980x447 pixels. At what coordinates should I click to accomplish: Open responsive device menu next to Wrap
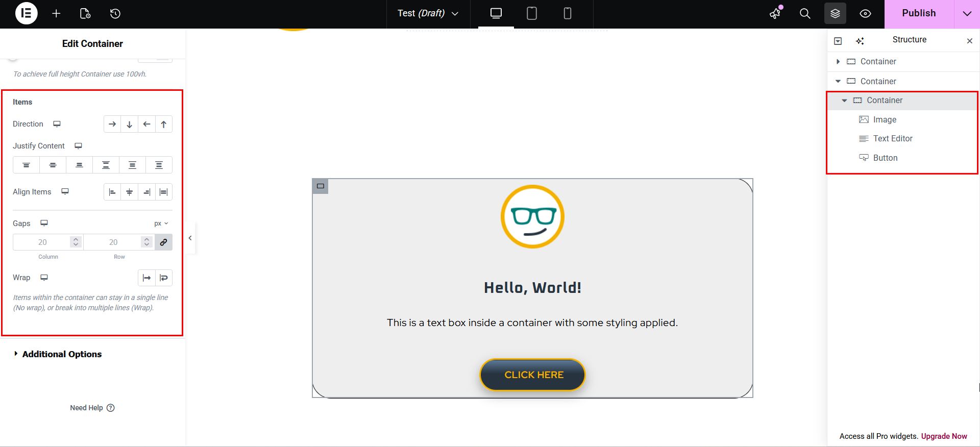pyautogui.click(x=44, y=278)
